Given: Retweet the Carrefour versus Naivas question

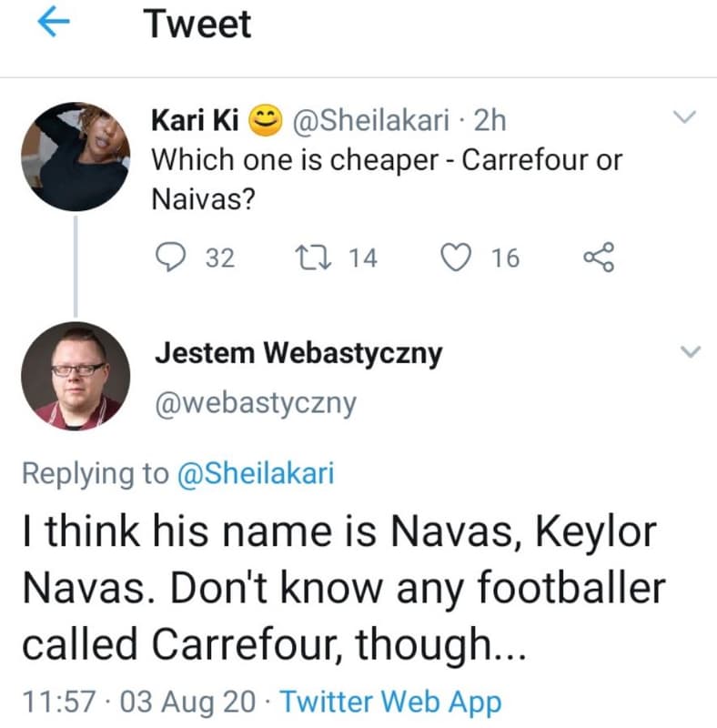Looking at the screenshot, I should [x=314, y=258].
